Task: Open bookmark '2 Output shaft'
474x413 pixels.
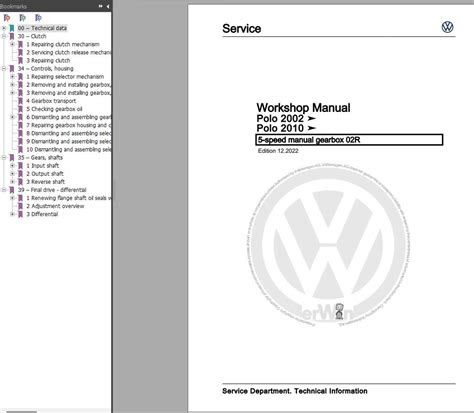Action: click(45, 174)
